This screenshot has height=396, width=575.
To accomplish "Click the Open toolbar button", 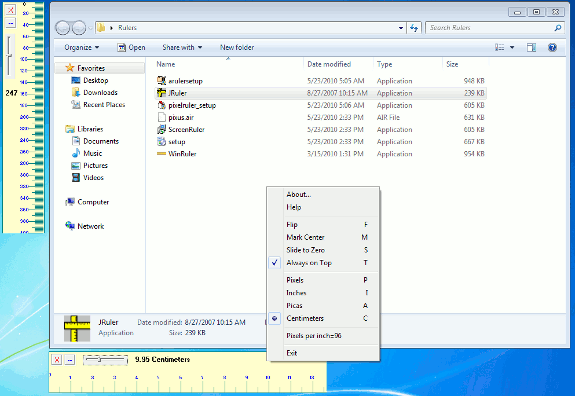I will pyautogui.click(x=131, y=47).
